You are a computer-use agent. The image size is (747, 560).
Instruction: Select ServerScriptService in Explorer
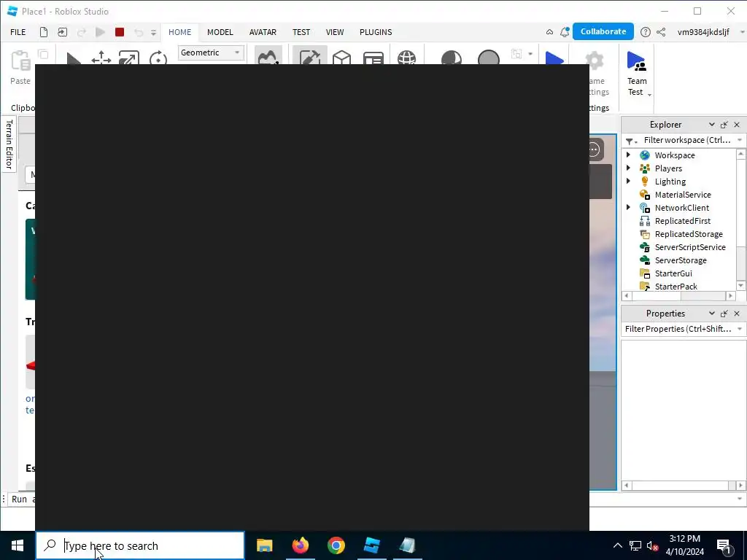click(x=690, y=246)
